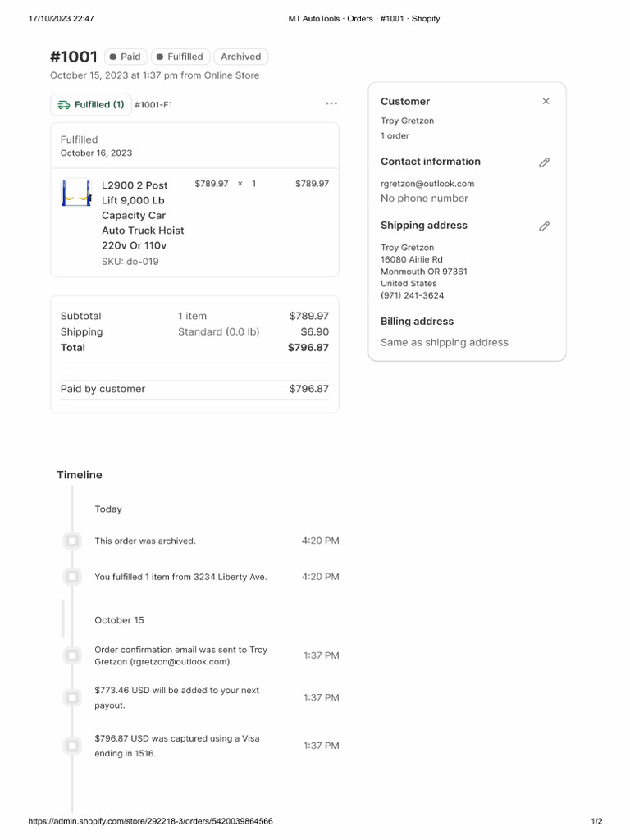Click the Fulfilled (1) truck badge
This screenshot has width=630, height=840.
(91, 105)
